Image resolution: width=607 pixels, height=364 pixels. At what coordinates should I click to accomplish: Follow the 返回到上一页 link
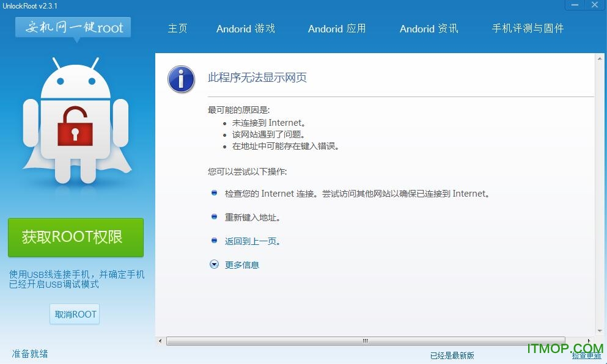pyautogui.click(x=252, y=241)
